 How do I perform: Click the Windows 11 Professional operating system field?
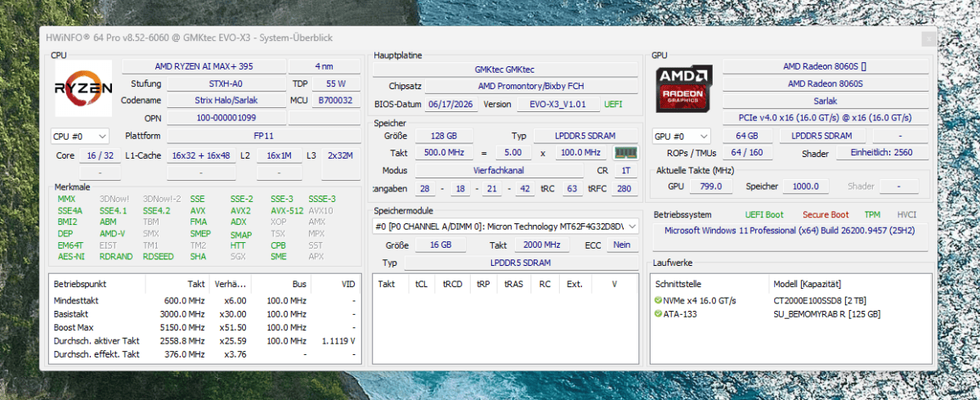[790, 231]
